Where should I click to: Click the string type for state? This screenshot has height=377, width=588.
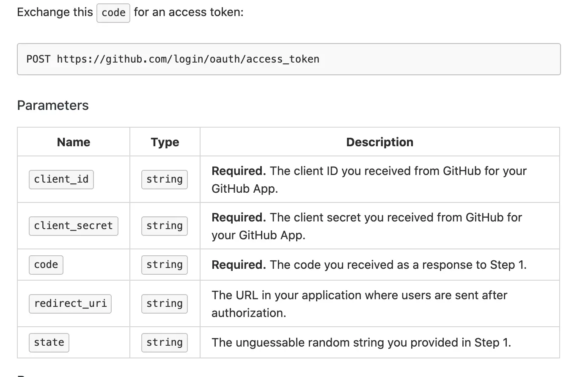click(165, 342)
